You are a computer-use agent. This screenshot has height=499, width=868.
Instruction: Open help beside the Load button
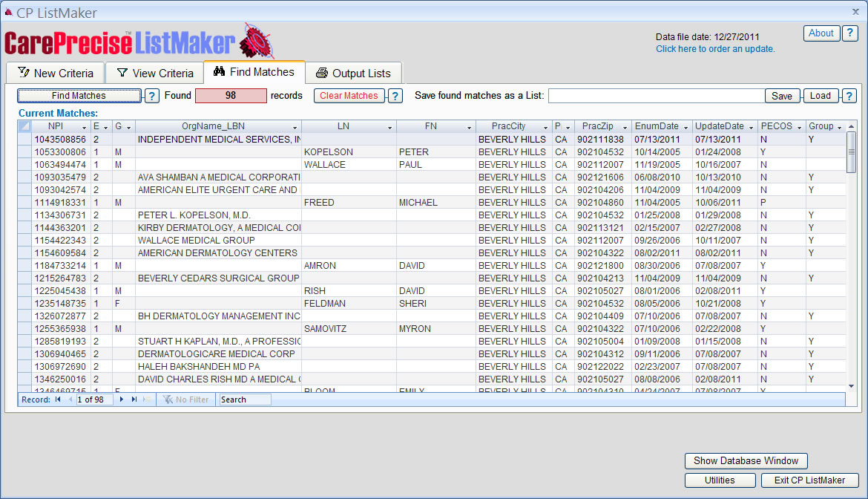pyautogui.click(x=849, y=96)
